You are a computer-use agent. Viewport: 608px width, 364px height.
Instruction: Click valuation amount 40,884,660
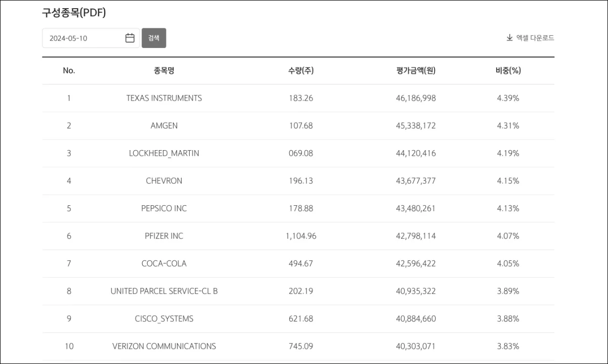tap(416, 318)
